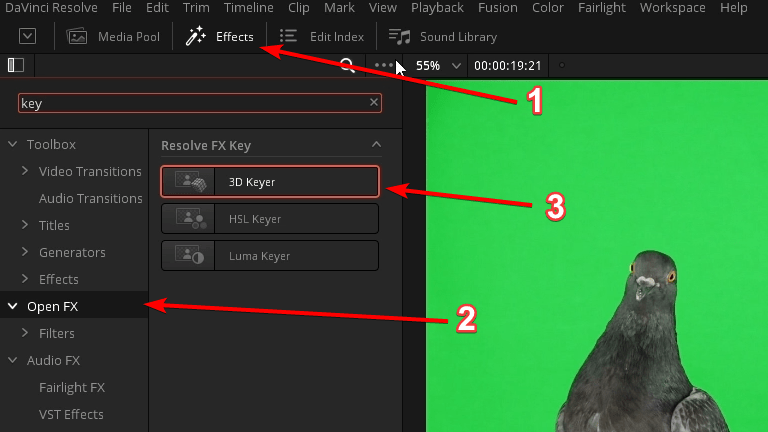Viewport: 768px width, 432px height.
Task: Select the Filters label
Action: tap(57, 334)
